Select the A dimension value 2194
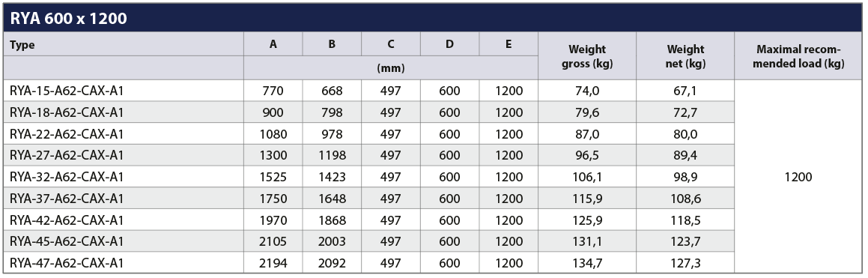Image resolution: width=868 pixels, height=278 pixels. pyautogui.click(x=273, y=262)
